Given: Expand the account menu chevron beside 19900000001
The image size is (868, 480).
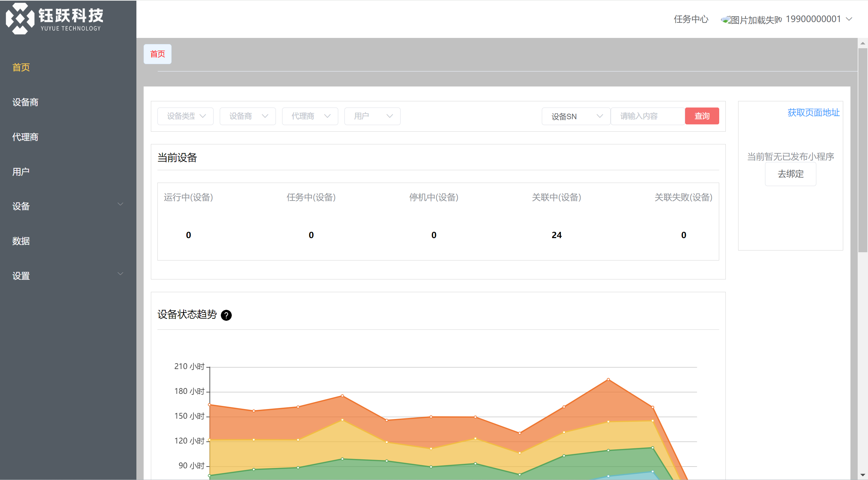Looking at the screenshot, I should tap(849, 19).
